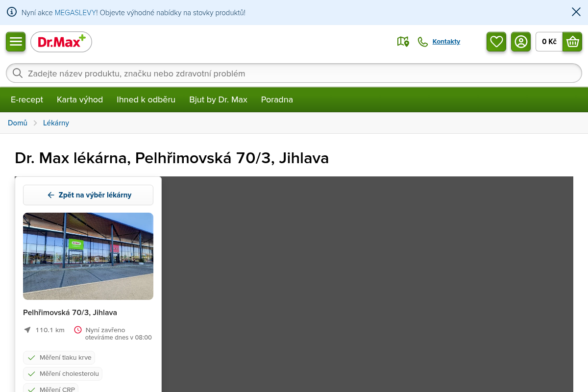Go to the Domů breadcrumb
This screenshot has height=392, width=588.
point(18,123)
